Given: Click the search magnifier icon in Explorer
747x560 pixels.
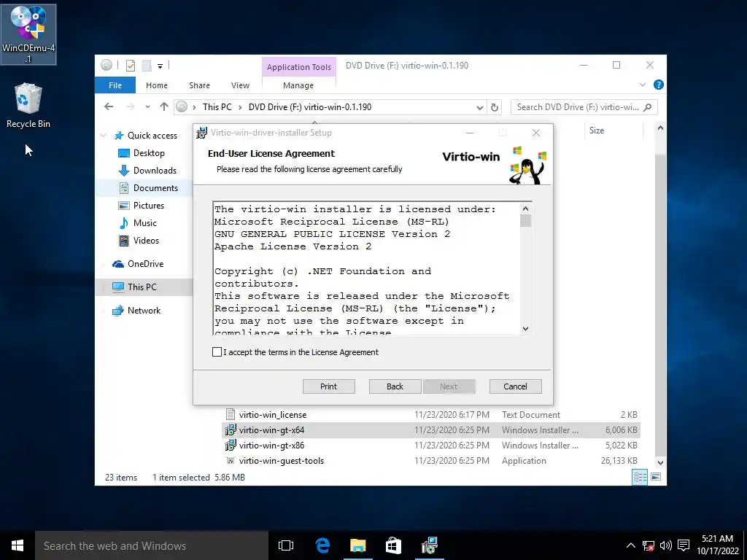Looking at the screenshot, I should pos(647,107).
